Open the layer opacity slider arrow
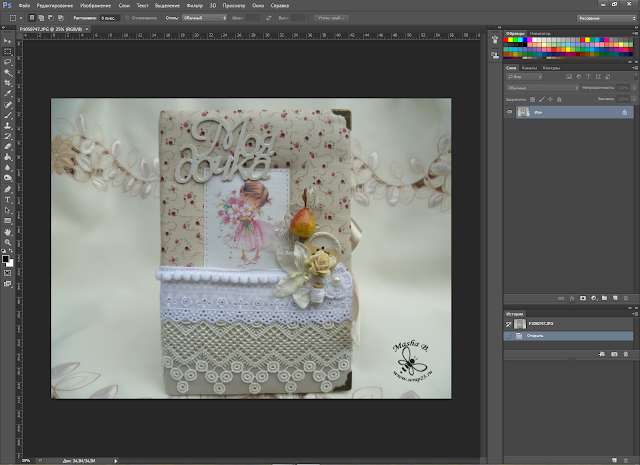The width and height of the screenshot is (640, 465). pos(634,88)
